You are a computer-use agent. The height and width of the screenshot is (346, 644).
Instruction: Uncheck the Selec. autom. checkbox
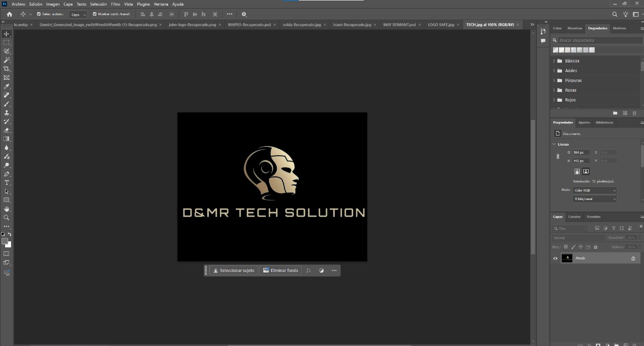point(39,14)
